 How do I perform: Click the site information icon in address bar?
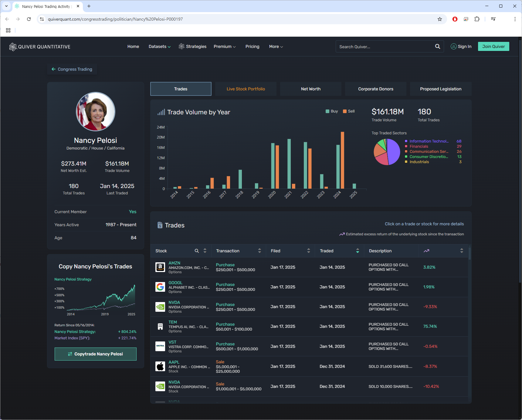coord(42,19)
